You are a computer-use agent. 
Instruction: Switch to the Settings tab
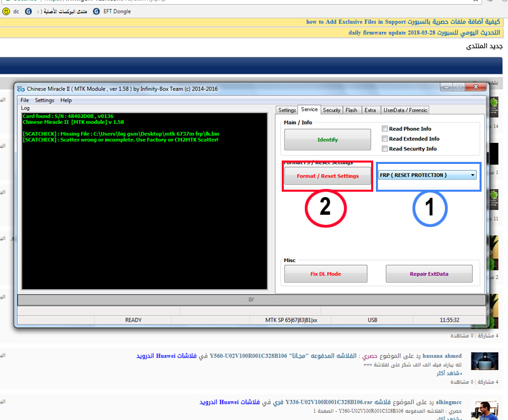287,110
